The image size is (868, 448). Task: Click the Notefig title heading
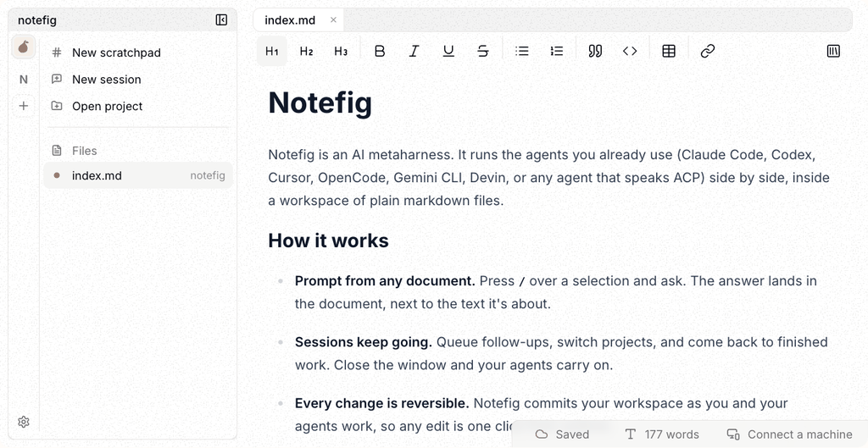[320, 102]
